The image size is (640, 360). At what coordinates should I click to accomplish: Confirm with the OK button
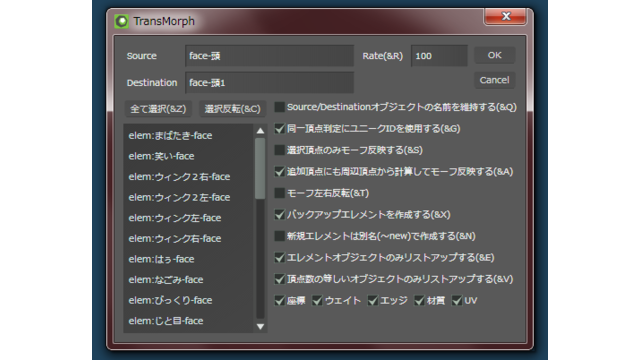click(x=495, y=56)
